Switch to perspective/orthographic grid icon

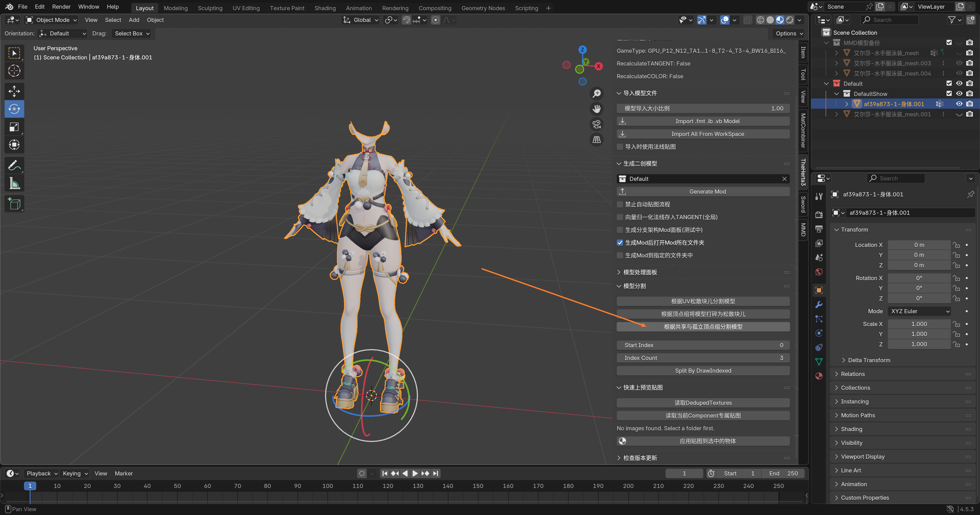(x=596, y=140)
